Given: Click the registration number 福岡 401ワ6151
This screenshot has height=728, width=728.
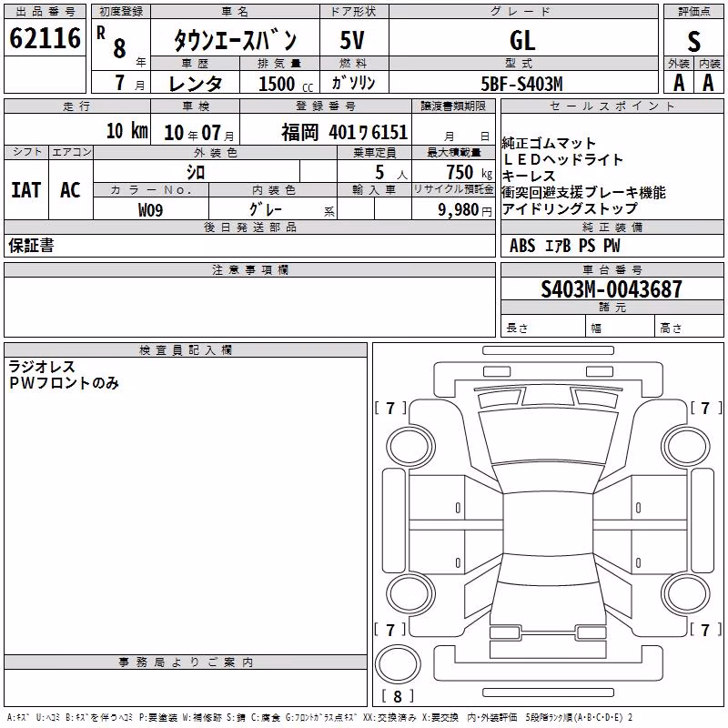Looking at the screenshot, I should click(345, 133).
